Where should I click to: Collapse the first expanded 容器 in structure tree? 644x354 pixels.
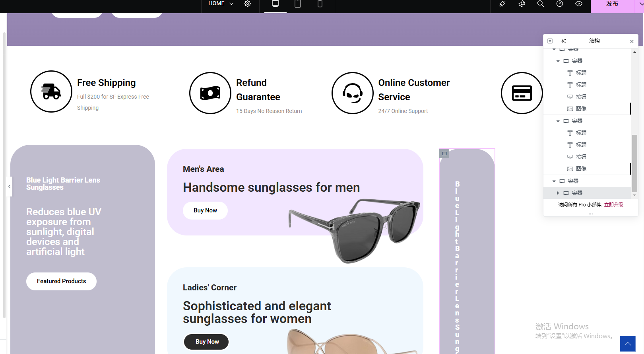point(558,61)
